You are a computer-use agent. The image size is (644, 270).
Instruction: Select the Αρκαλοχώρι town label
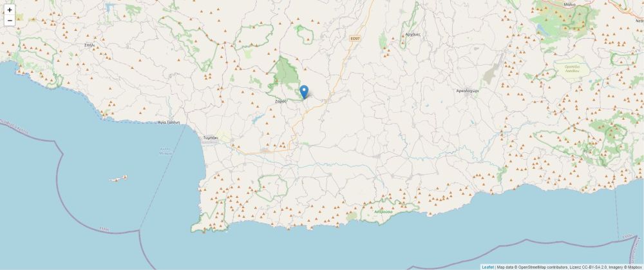[x=468, y=90]
